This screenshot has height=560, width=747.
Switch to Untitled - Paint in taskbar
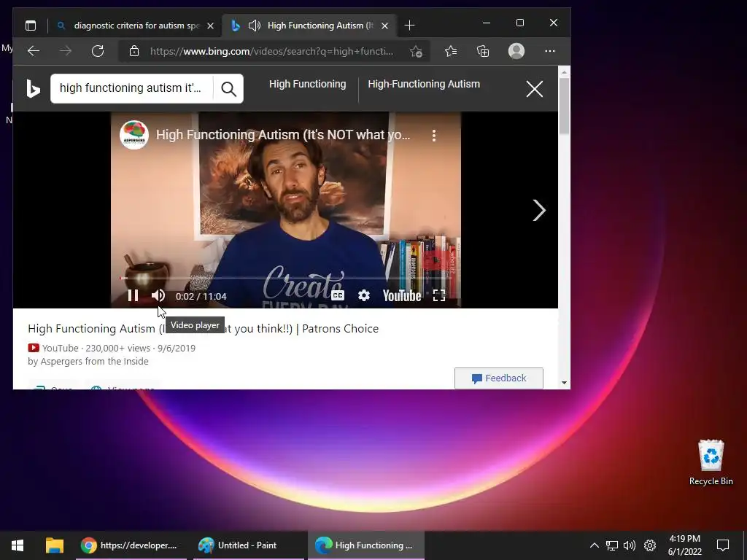click(x=248, y=545)
